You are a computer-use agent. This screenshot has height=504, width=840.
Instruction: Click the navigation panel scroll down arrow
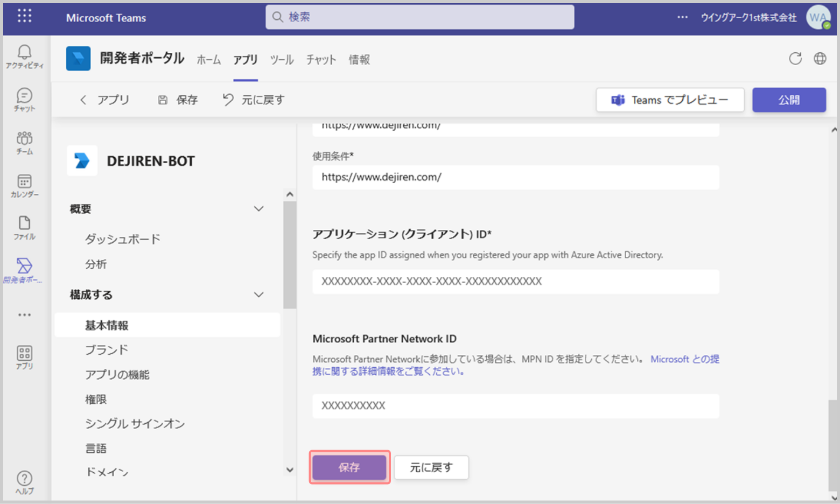point(290,470)
